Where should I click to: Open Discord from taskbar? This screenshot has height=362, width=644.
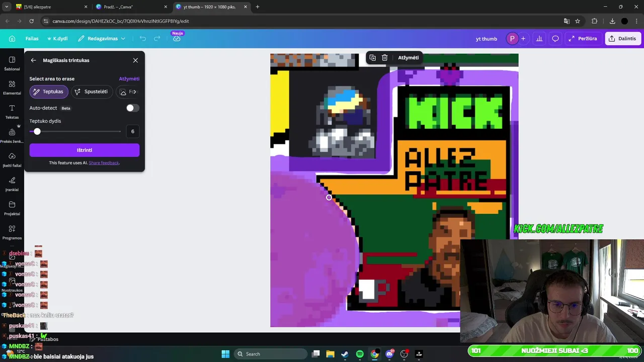389,354
